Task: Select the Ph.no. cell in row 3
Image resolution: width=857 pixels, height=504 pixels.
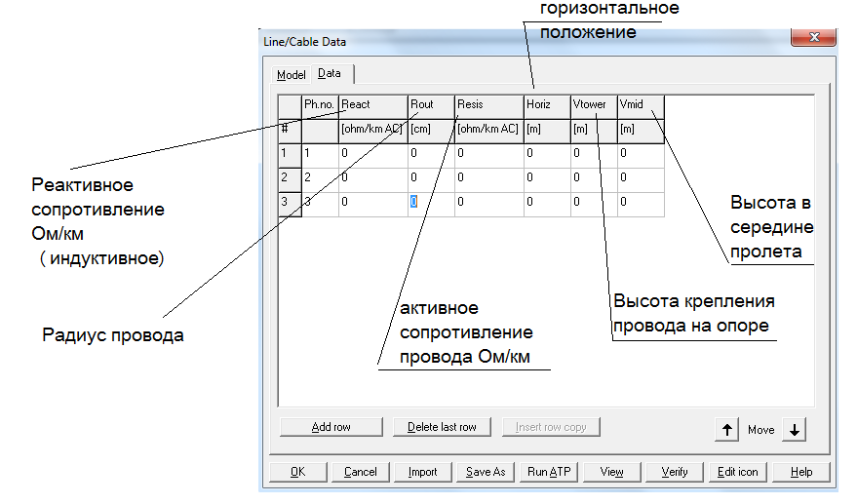Action: click(321, 205)
